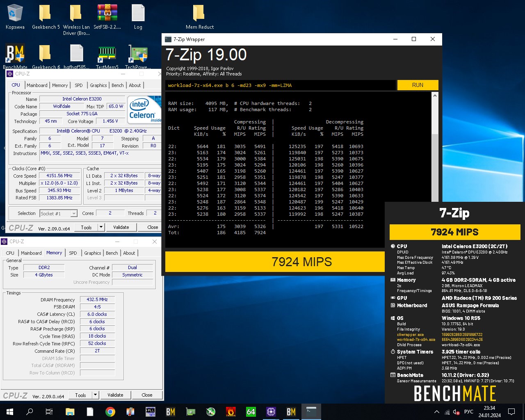This screenshot has width=525, height=420.
Task: Open the Selection Socket #1 dropdown in CPU-Z
Action: click(58, 213)
